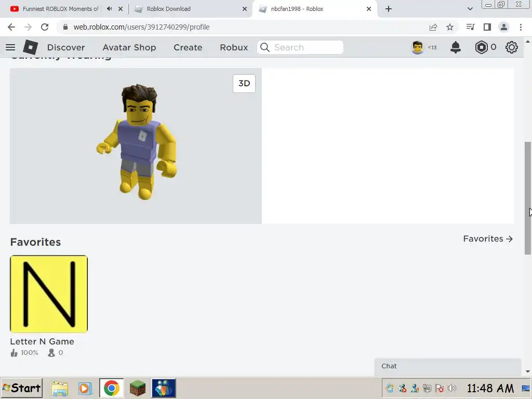Open the Chrome three-dot menu

[x=521, y=27]
